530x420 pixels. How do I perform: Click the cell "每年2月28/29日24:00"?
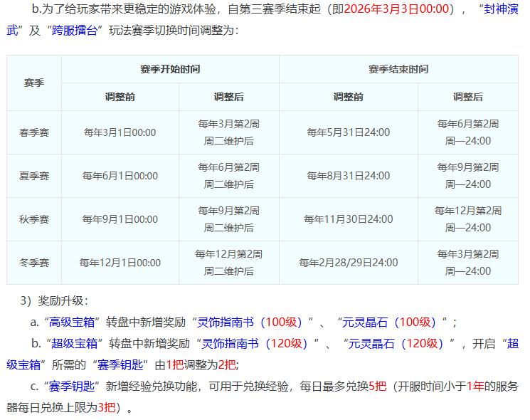tap(348, 263)
